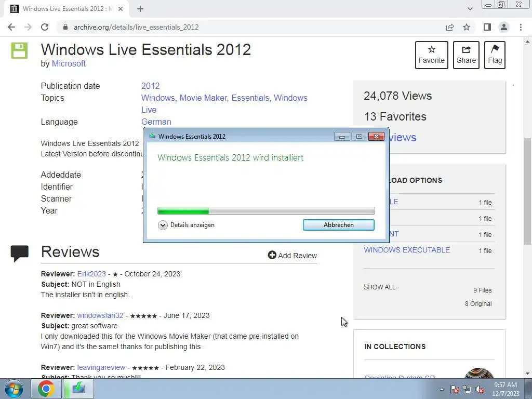Open reviewer Erik2023 profile
The image size is (532, 399).
coord(91,274)
